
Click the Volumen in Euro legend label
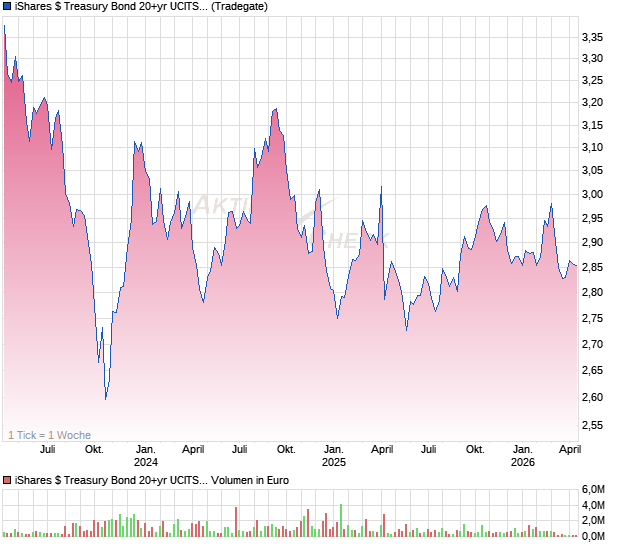point(146,481)
